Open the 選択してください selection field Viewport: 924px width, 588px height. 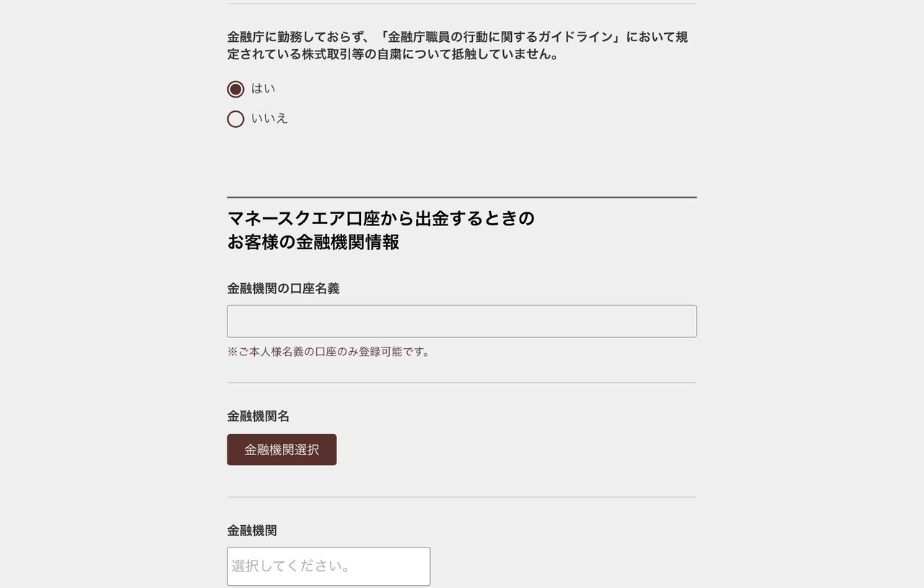pyautogui.click(x=328, y=566)
